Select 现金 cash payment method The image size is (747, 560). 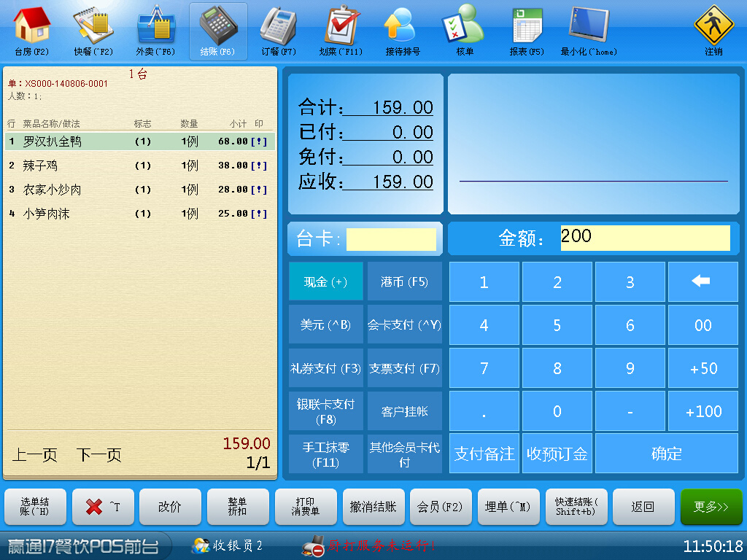[x=325, y=281]
